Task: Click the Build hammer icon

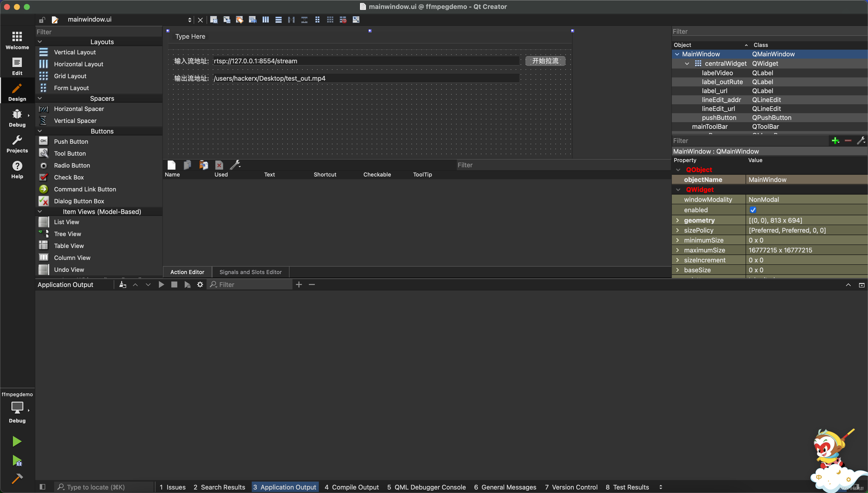Action: [x=17, y=478]
